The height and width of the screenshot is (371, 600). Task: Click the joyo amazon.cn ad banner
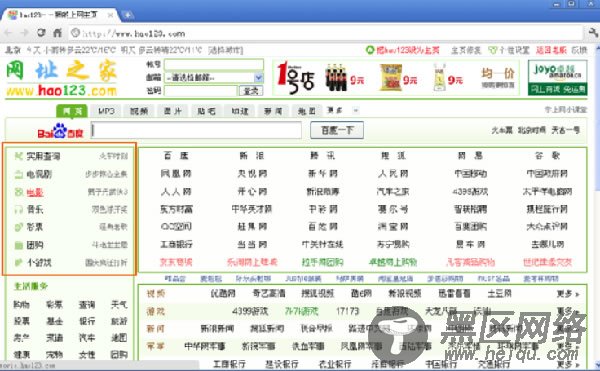[557, 78]
